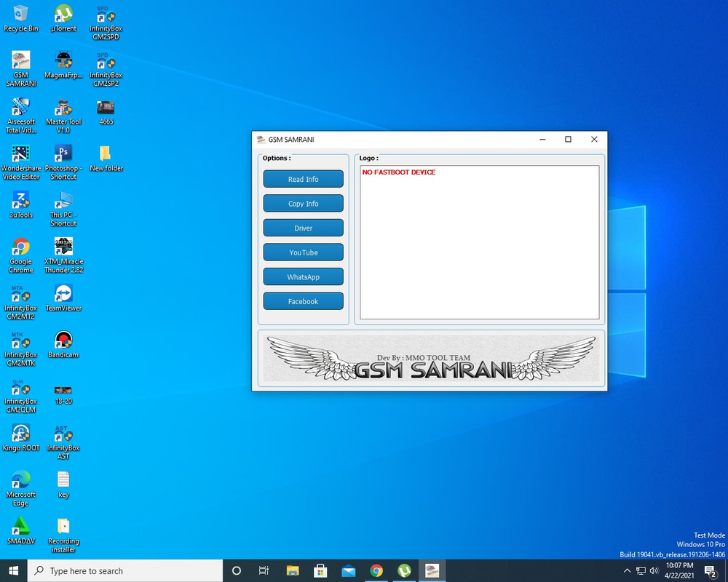The width and height of the screenshot is (728, 582).
Task: Click the Read Info button
Action: coord(303,179)
